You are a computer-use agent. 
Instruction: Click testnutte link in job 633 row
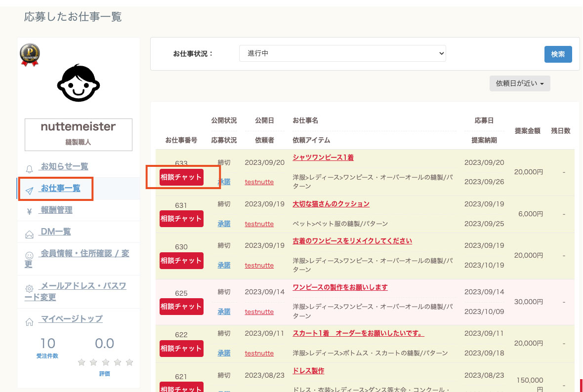pos(259,182)
